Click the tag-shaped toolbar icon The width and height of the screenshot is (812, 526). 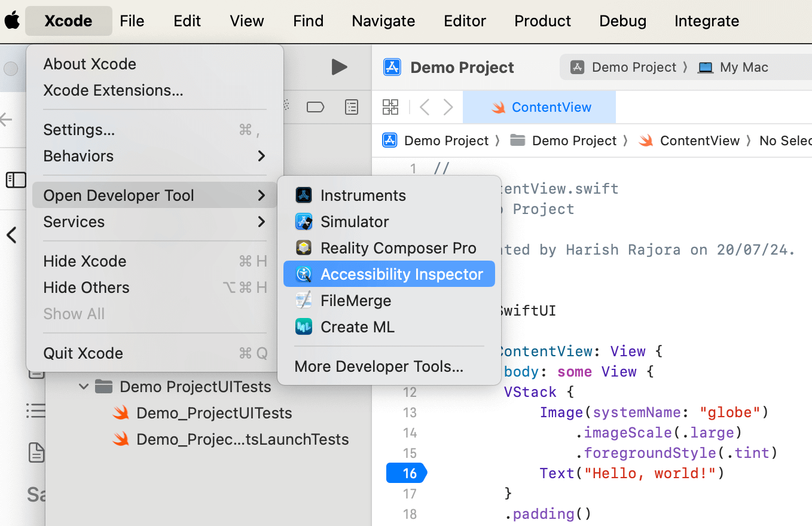click(x=316, y=106)
